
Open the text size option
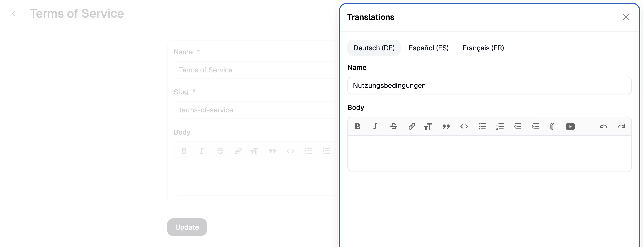[428, 126]
